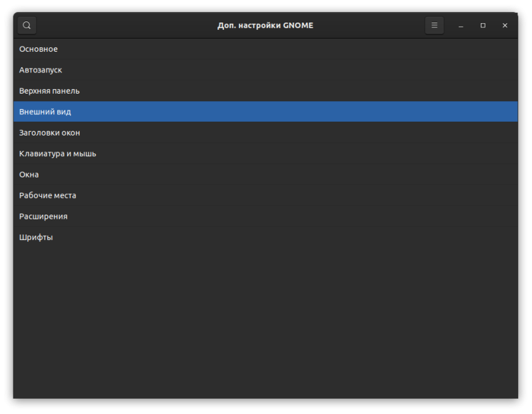Open Заголовки окон settings
The height and width of the screenshot is (414, 532).
coord(265,133)
